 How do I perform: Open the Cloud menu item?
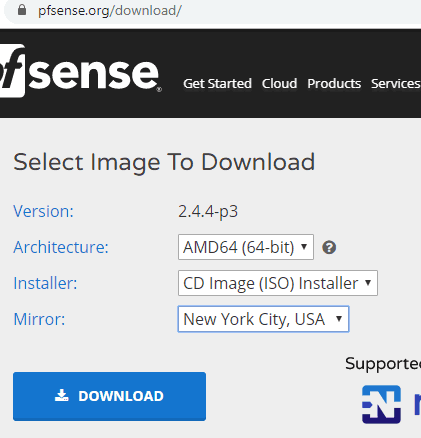coord(279,84)
